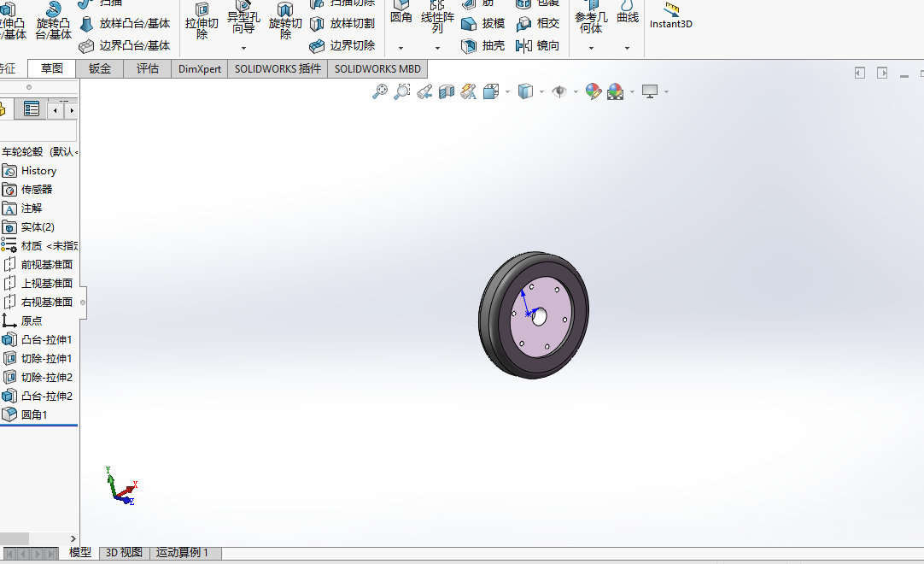Click the Display Style cube icon
Screen dimensions: 924x564
[x=525, y=91]
